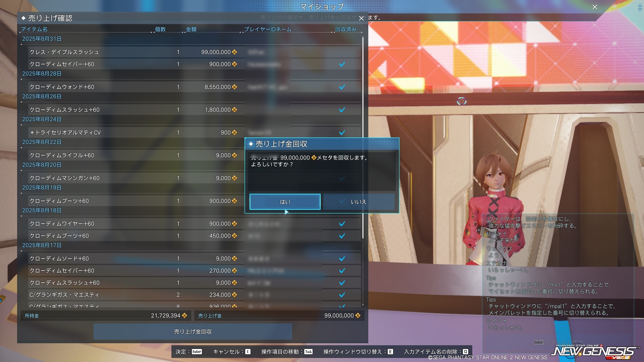
Task: Click the 回収済み checkmark for クローディムワイヤー+60
Action: point(342,224)
